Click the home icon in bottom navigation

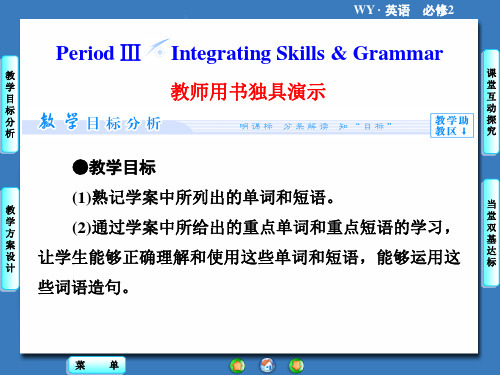tap(267, 365)
